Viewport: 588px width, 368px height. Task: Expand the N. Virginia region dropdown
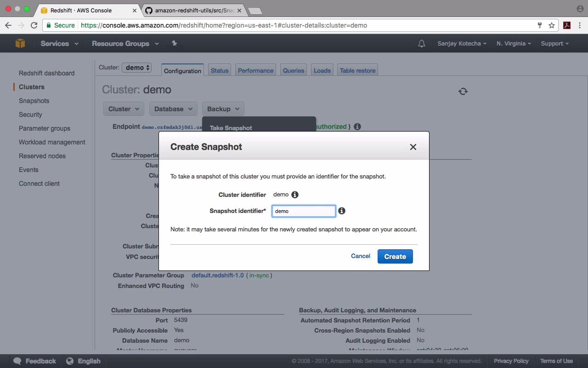[x=514, y=43]
